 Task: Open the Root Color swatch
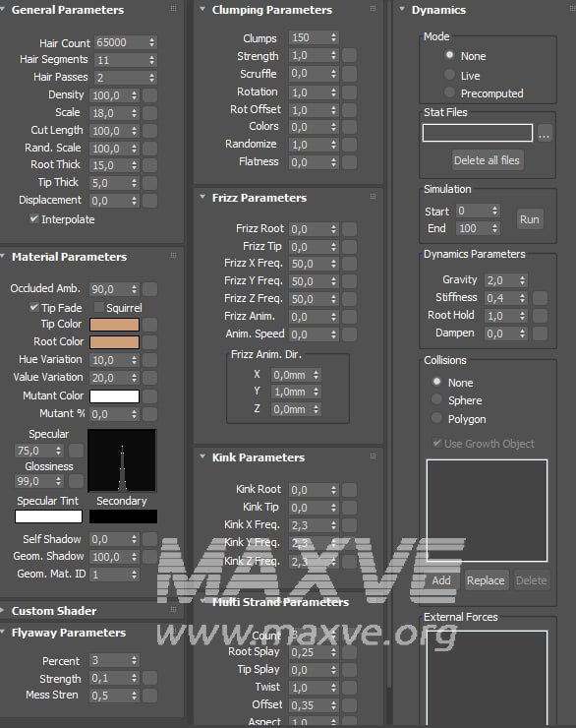pyautogui.click(x=115, y=342)
